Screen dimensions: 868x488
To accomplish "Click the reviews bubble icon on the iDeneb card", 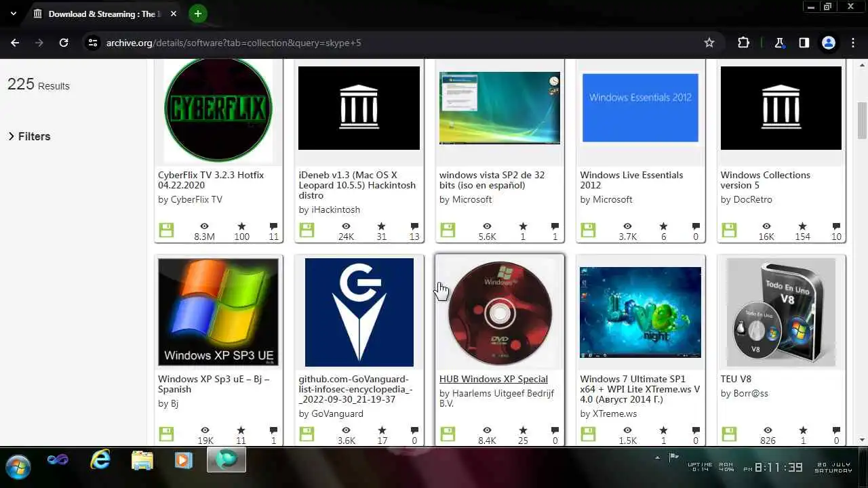I will (x=414, y=226).
